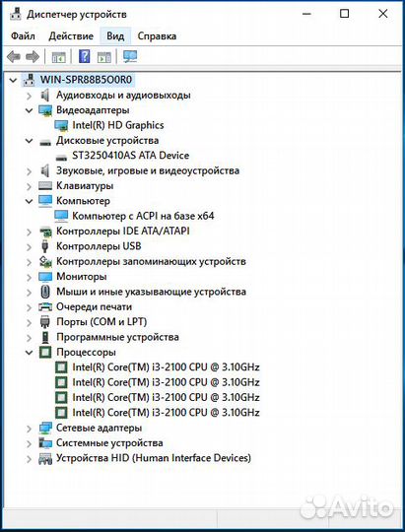The image size is (405, 532).
Task: Click the Back arrow toolbar icon
Action: coord(14,57)
